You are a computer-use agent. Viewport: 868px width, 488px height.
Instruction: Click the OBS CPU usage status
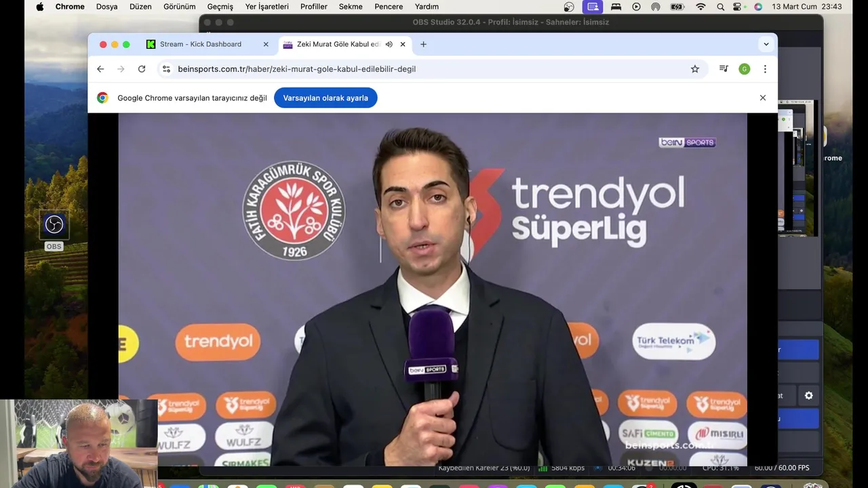click(721, 468)
